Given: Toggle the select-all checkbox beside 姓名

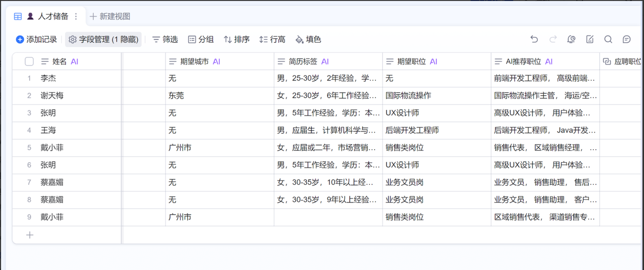Looking at the screenshot, I should tap(29, 61).
